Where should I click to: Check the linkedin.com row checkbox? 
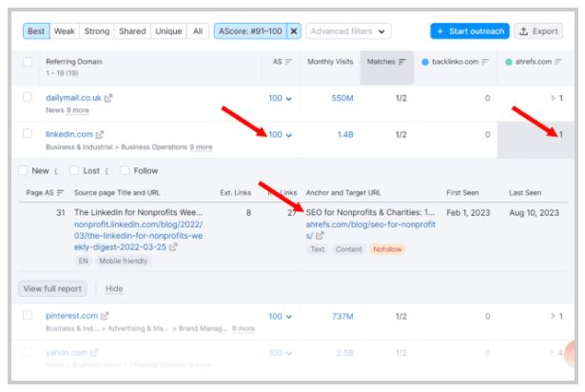(28, 133)
